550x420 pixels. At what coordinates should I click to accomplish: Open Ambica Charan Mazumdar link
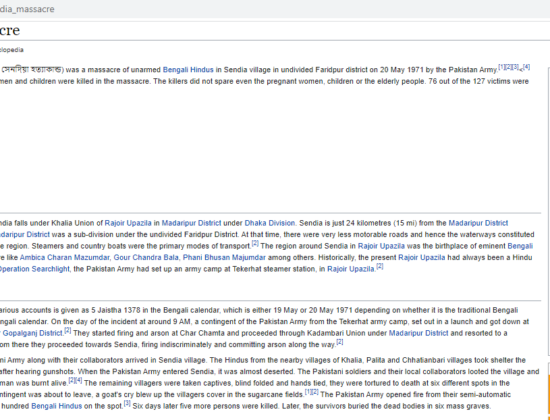pyautogui.click(x=65, y=258)
